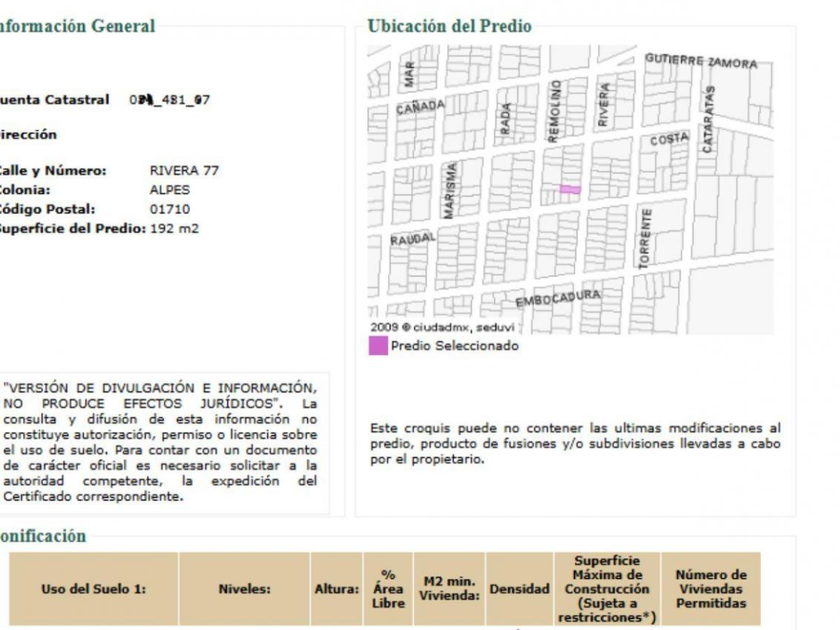Screen dimensions: 840x630
Task: Click the RIVERA 77 address value
Action: pyautogui.click(x=184, y=170)
